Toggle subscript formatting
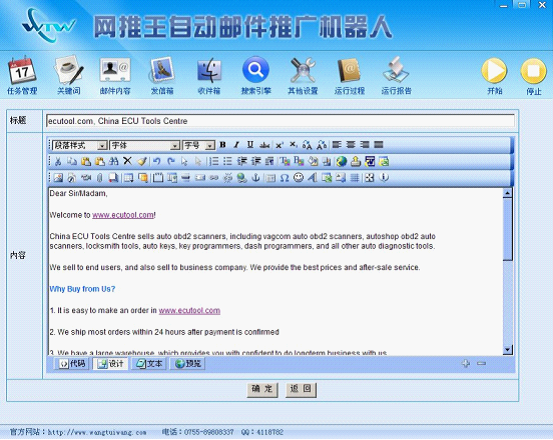 [x=293, y=145]
